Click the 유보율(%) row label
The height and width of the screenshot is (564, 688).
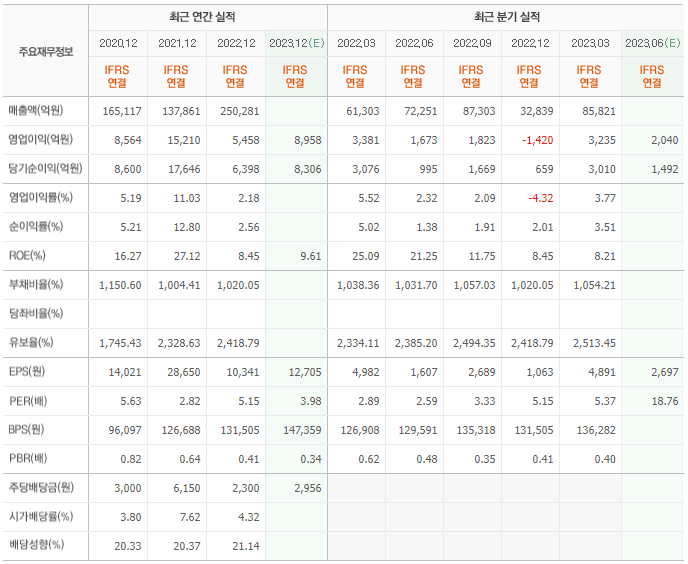[x=31, y=342]
